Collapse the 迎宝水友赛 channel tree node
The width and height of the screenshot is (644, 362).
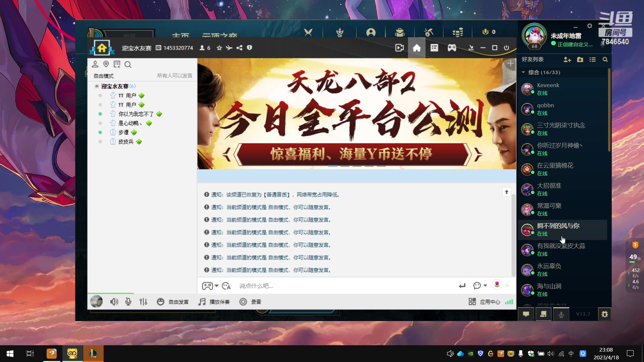coord(97,86)
